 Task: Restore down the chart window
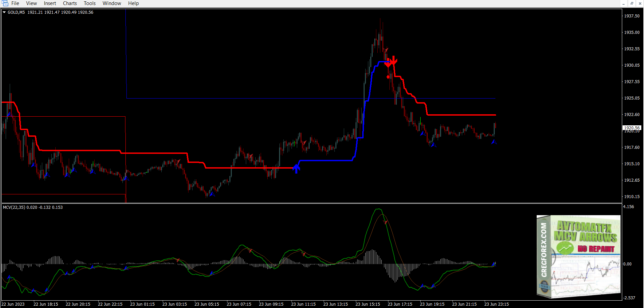click(632, 3)
